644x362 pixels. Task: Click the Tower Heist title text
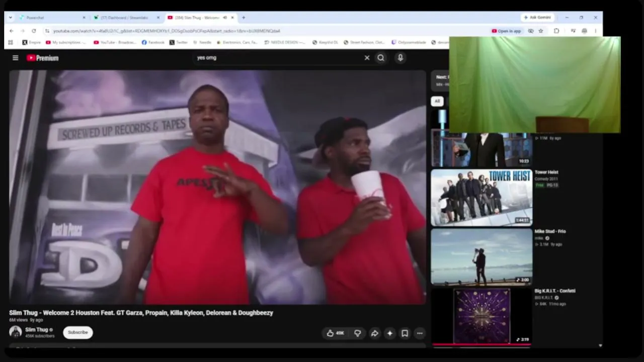(546, 172)
